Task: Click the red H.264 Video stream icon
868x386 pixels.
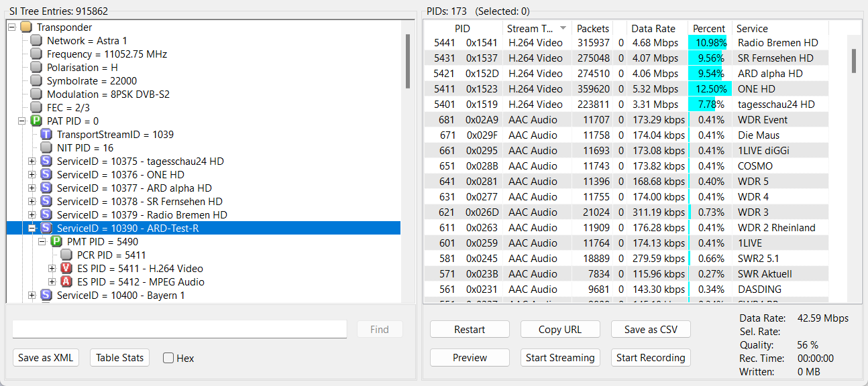Action: click(66, 269)
